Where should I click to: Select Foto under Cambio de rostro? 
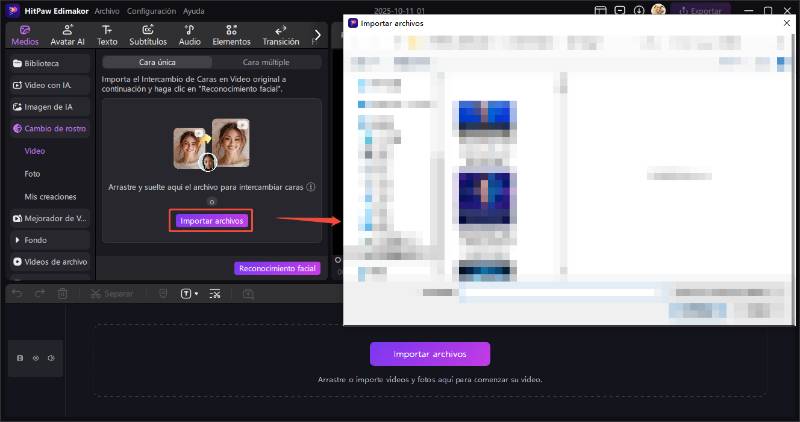pyautogui.click(x=33, y=173)
